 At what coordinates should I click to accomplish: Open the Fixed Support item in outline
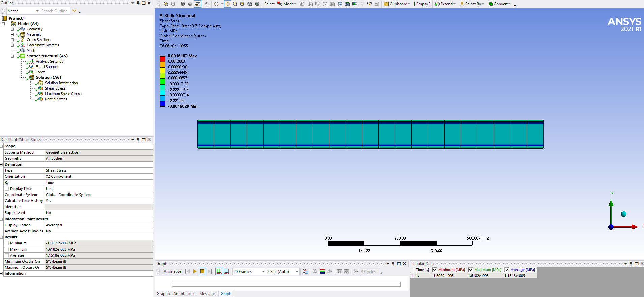(47, 67)
